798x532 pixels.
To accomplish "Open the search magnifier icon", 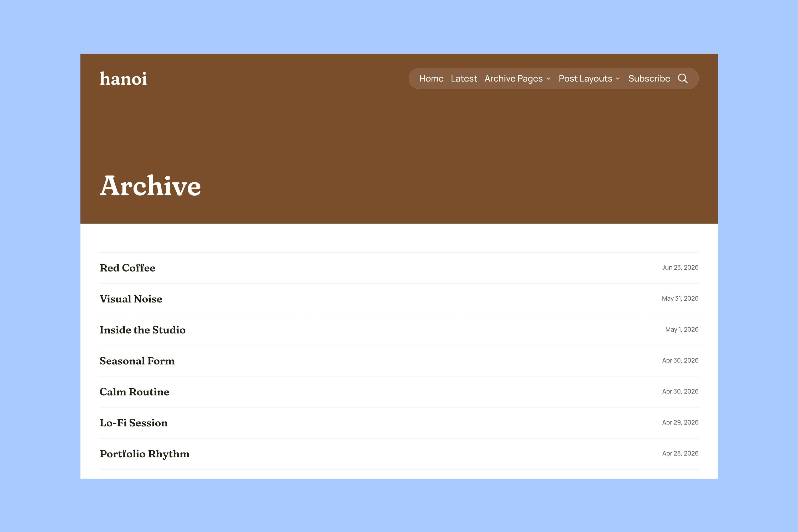I will pyautogui.click(x=683, y=78).
